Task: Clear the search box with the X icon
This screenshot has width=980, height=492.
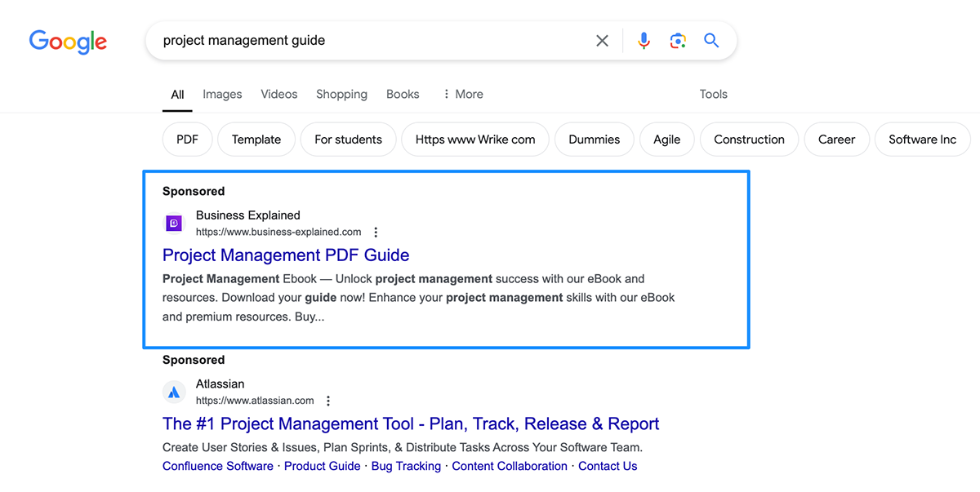Action: (x=602, y=40)
